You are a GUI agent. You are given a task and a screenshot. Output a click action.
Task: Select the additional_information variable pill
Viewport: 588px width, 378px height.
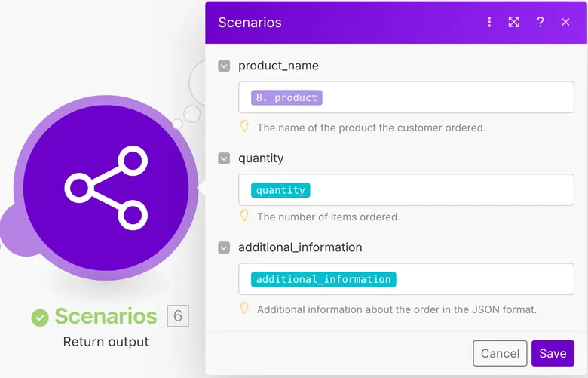coord(323,279)
